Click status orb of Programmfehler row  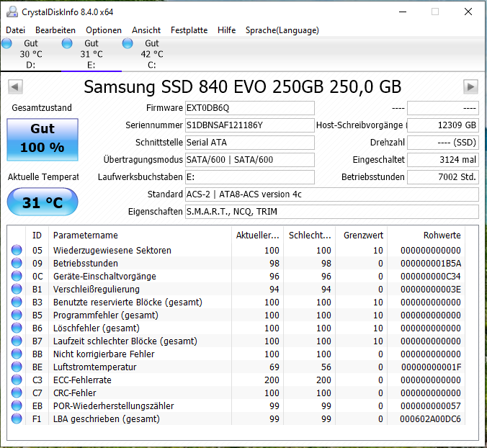17,315
